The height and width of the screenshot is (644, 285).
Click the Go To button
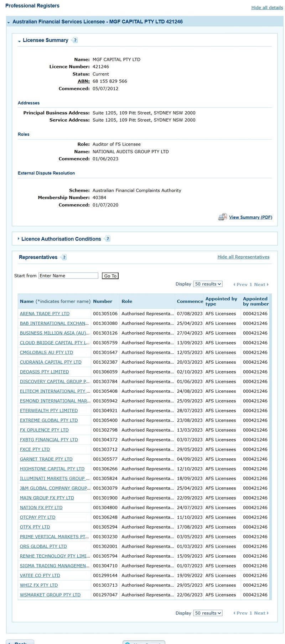[110, 276]
